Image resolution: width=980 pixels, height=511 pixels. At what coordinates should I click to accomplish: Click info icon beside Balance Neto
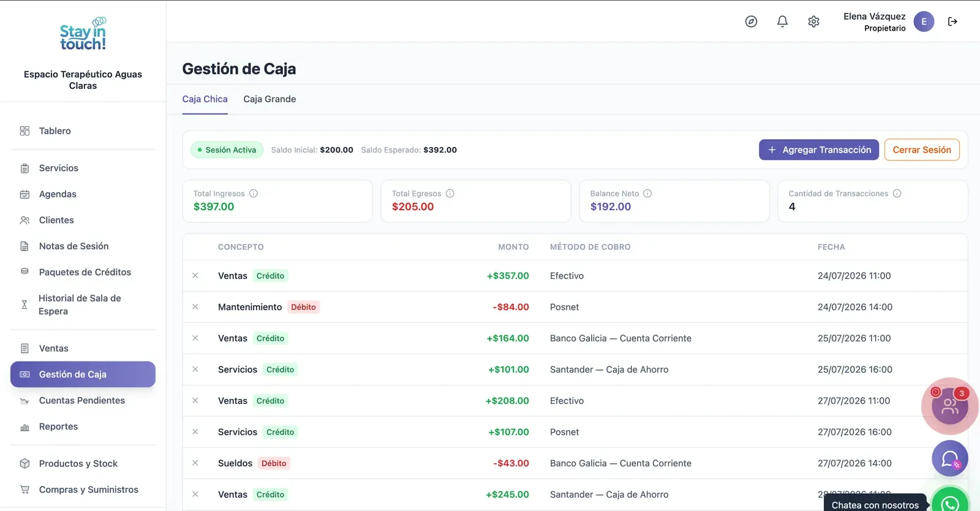click(x=647, y=194)
